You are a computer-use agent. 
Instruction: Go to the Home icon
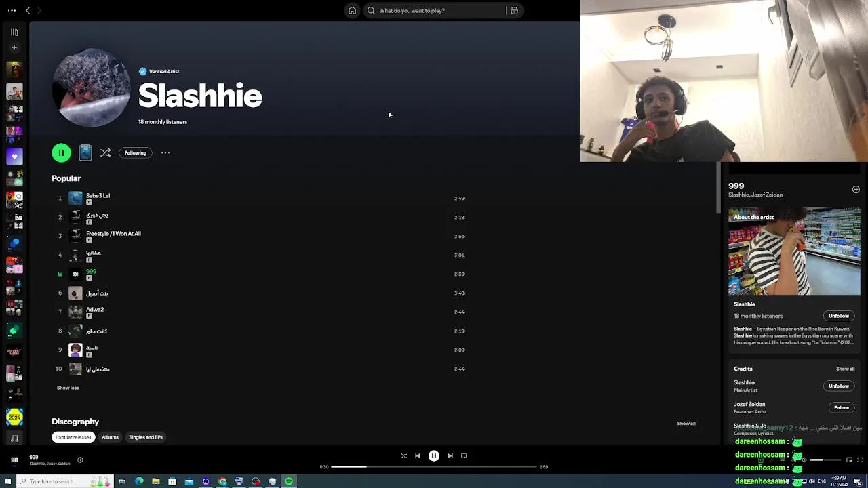tap(352, 10)
